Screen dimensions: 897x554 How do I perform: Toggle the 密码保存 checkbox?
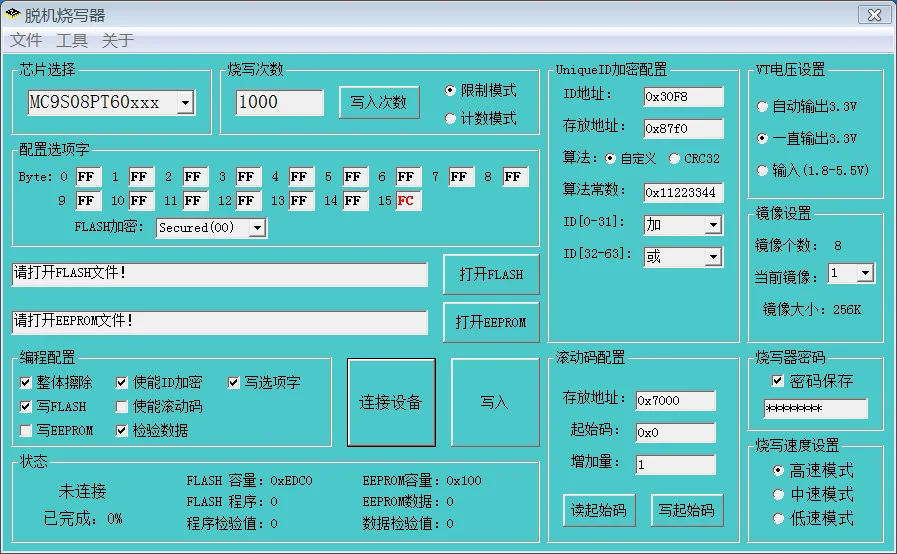(778, 381)
